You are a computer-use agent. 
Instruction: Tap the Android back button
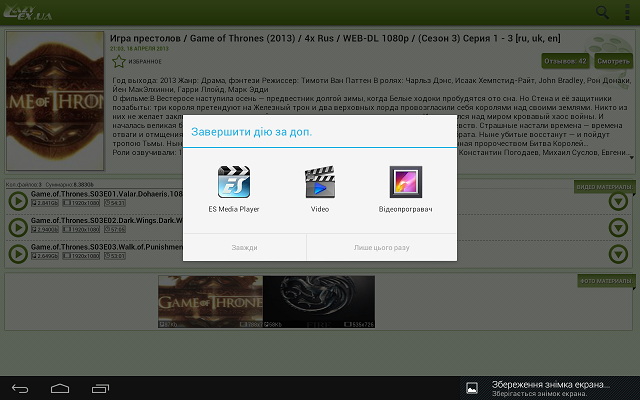click(20, 389)
